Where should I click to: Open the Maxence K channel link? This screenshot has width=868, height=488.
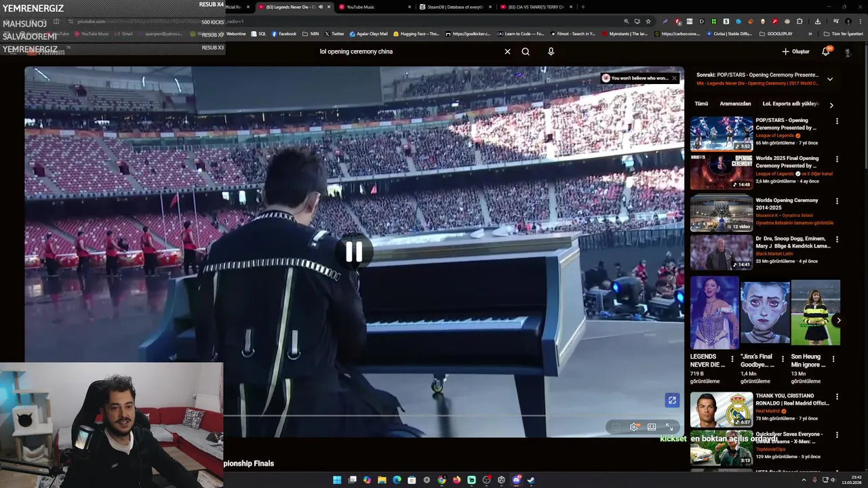click(767, 216)
